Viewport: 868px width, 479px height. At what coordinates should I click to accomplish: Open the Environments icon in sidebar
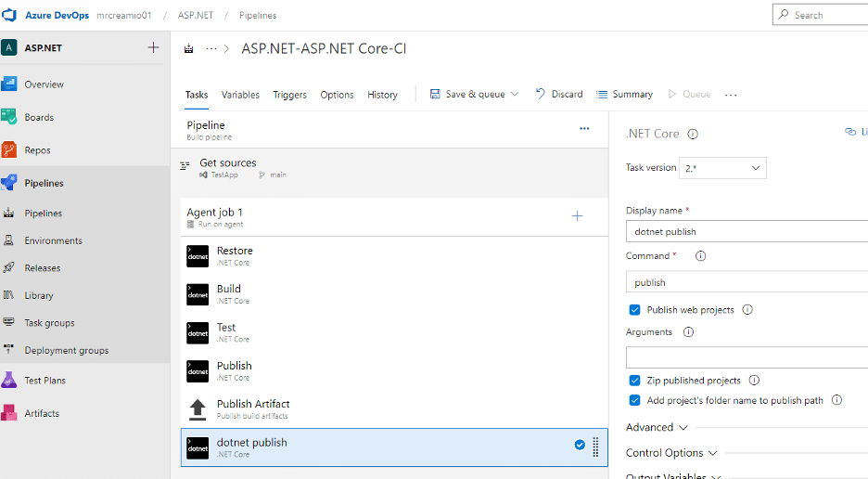point(9,240)
